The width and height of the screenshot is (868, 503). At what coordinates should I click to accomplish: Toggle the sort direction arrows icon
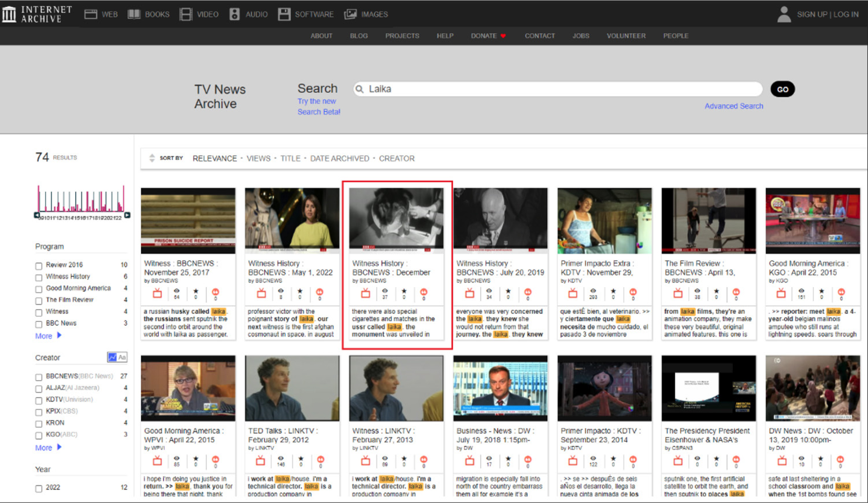[x=152, y=158]
